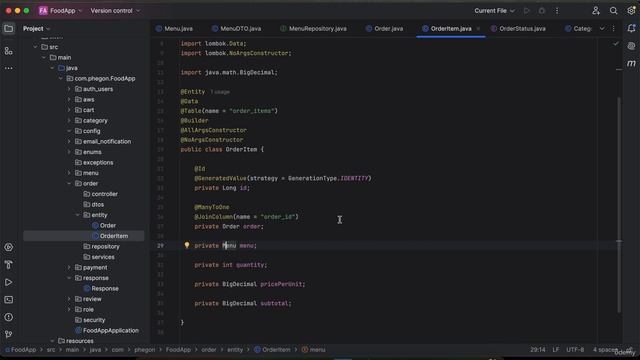
Task: Click the 1 usage hint above class
Action: click(220, 92)
